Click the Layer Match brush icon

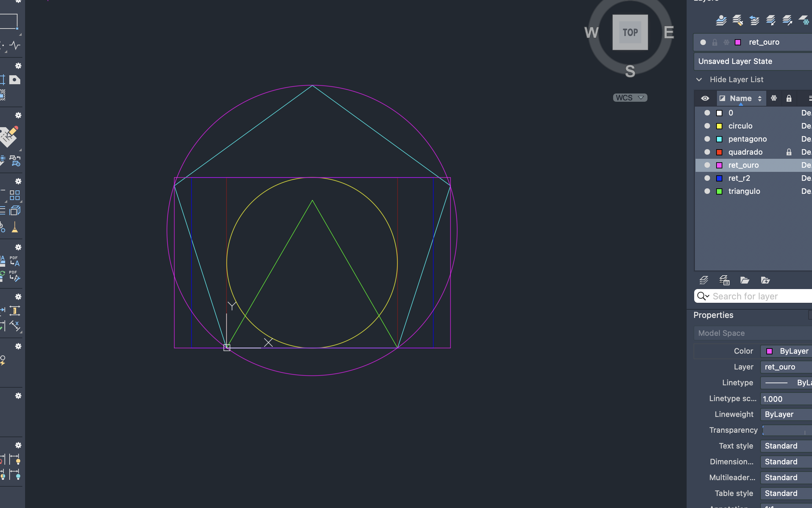coord(737,21)
